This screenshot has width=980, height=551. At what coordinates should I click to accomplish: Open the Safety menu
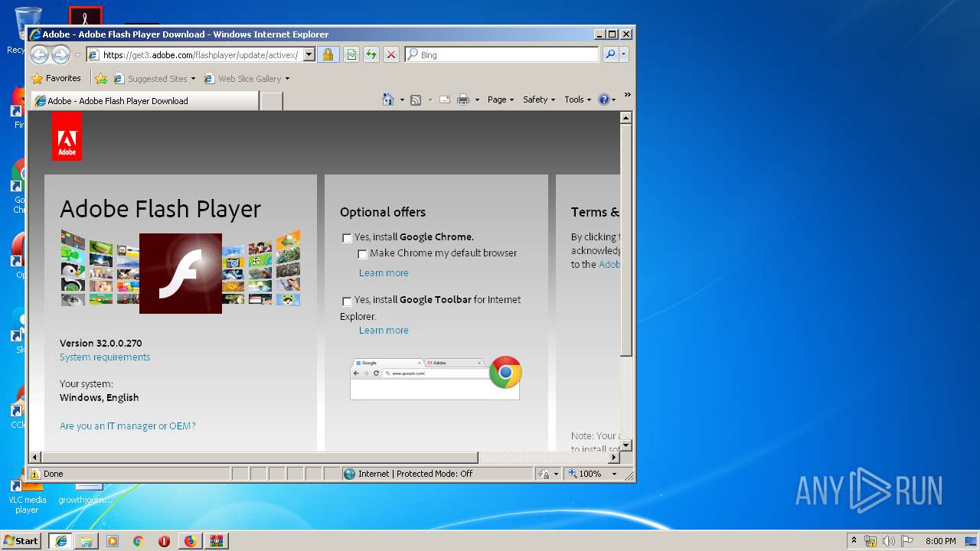pyautogui.click(x=539, y=99)
